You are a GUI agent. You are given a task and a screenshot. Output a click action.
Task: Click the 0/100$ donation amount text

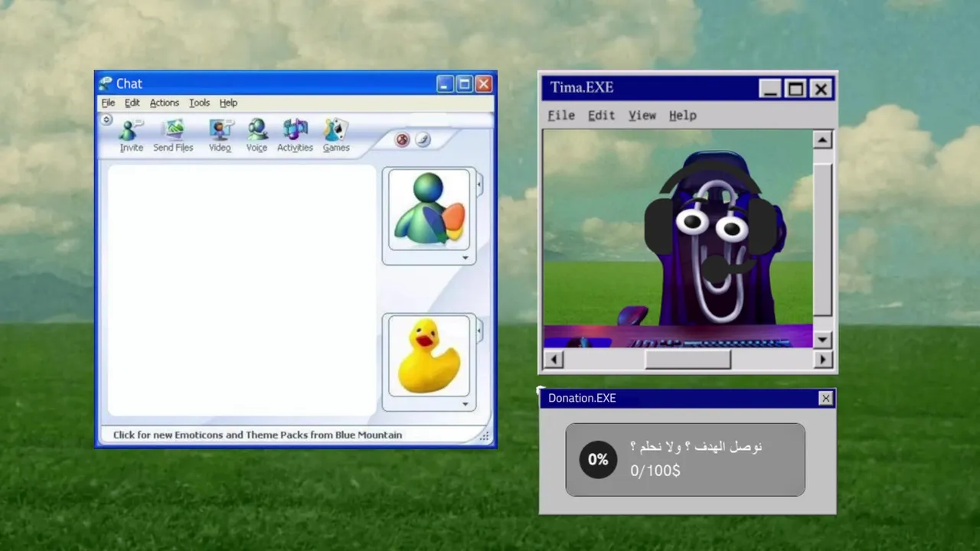(x=655, y=471)
